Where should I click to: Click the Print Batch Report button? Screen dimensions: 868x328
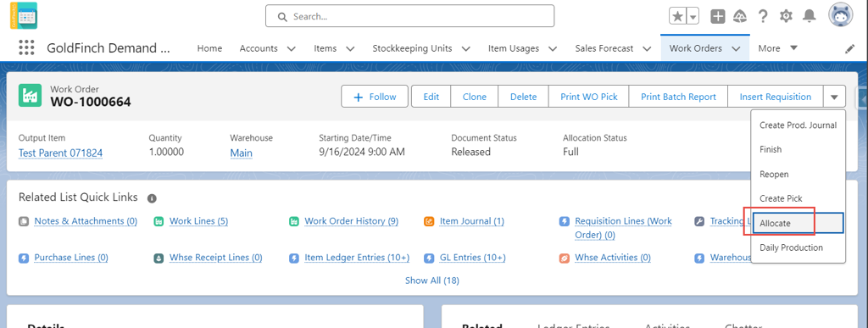pyautogui.click(x=678, y=97)
